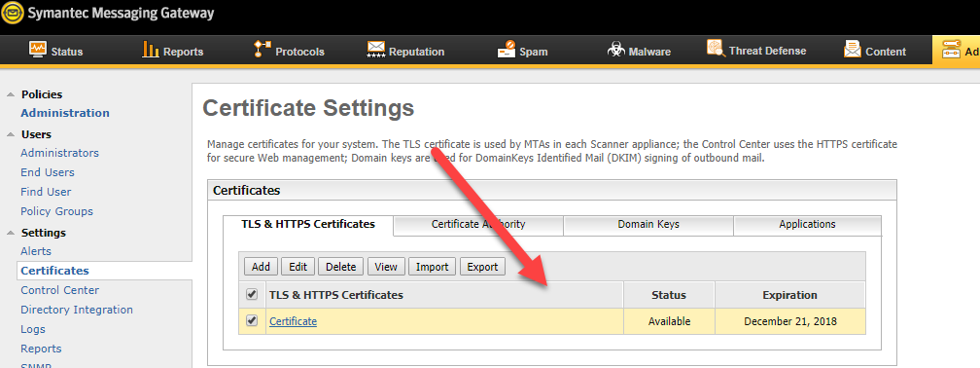This screenshot has width=980, height=368.
Task: Click the December 21, 2018 expiration cell
Action: click(790, 321)
